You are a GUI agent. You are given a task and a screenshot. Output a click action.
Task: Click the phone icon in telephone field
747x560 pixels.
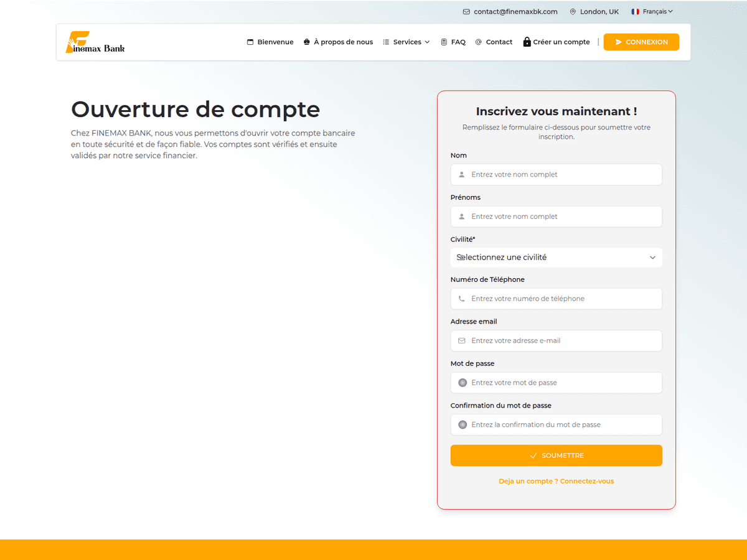click(461, 299)
